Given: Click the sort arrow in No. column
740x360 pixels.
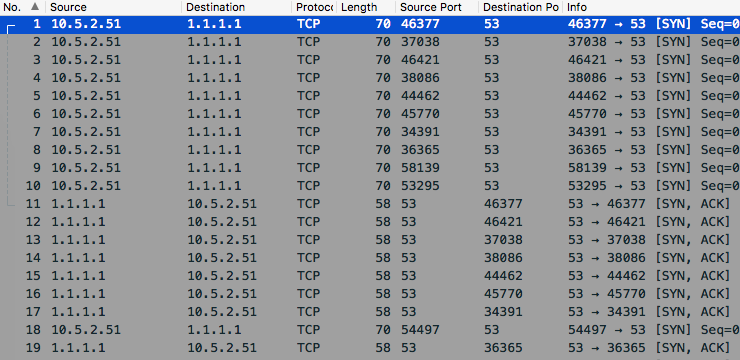Looking at the screenshot, I should [34, 7].
